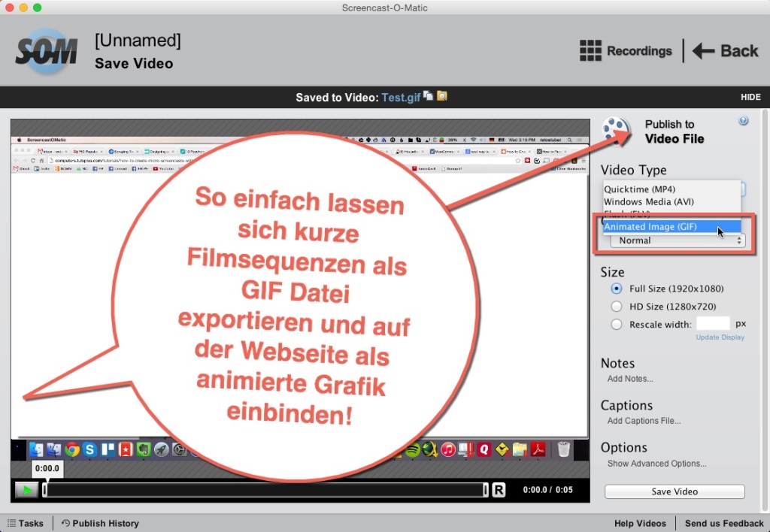Click the right panel vertical scrollbar
770x532 pixels.
pyautogui.click(x=765, y=309)
